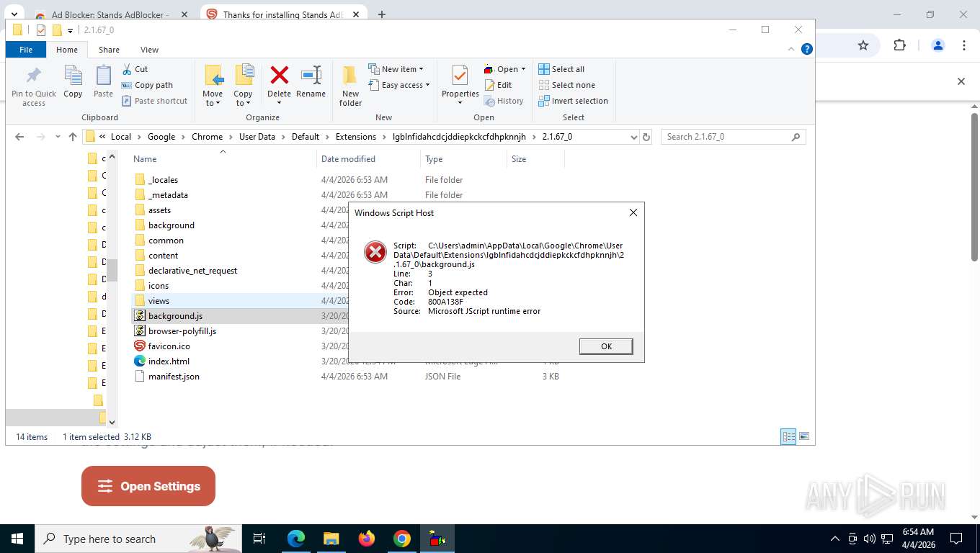Click Select none

566,85
